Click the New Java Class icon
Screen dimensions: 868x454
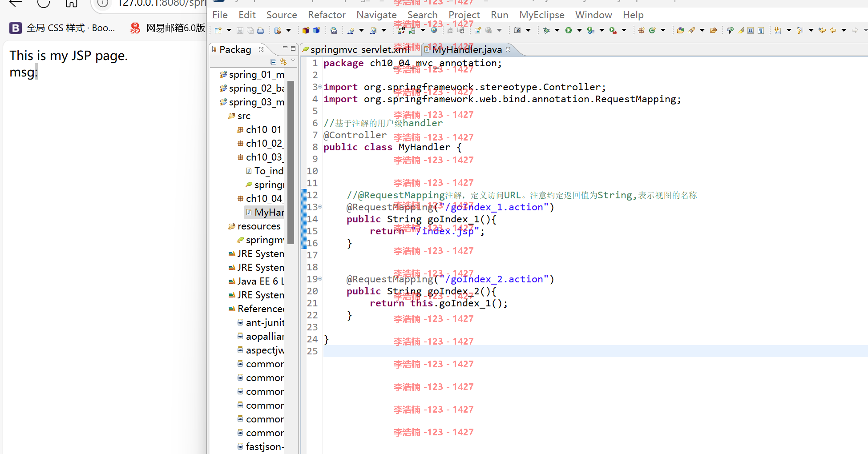652,30
